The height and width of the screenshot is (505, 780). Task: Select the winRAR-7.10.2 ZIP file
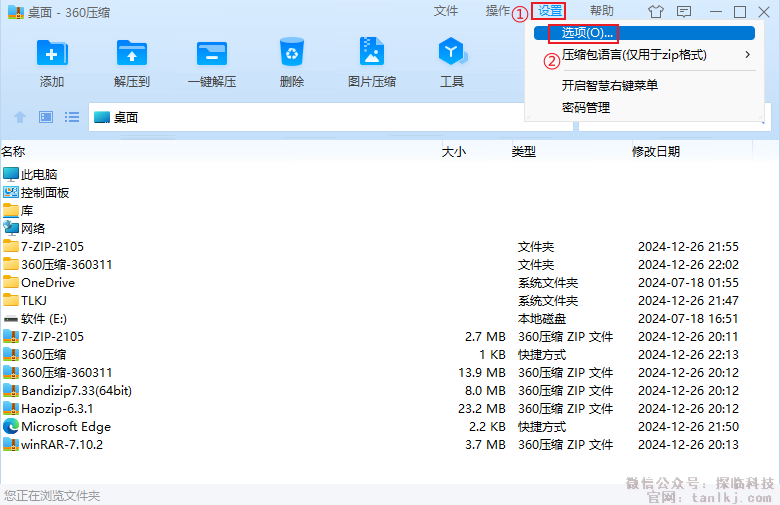coord(62,445)
